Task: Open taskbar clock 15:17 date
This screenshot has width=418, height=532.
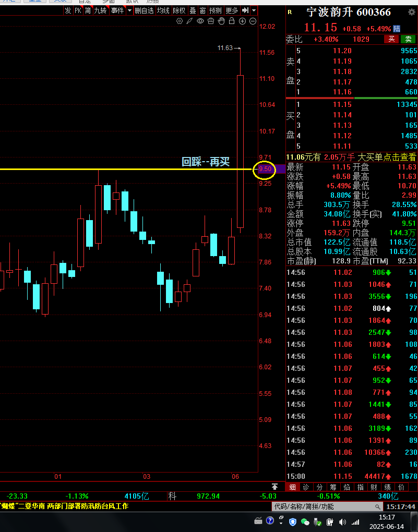Action: click(386, 522)
